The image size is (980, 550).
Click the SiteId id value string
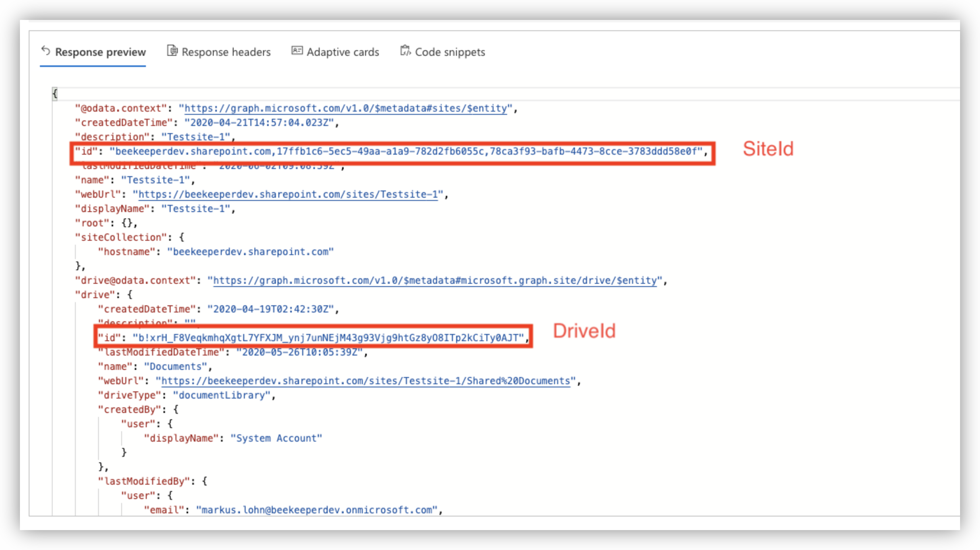(x=406, y=151)
